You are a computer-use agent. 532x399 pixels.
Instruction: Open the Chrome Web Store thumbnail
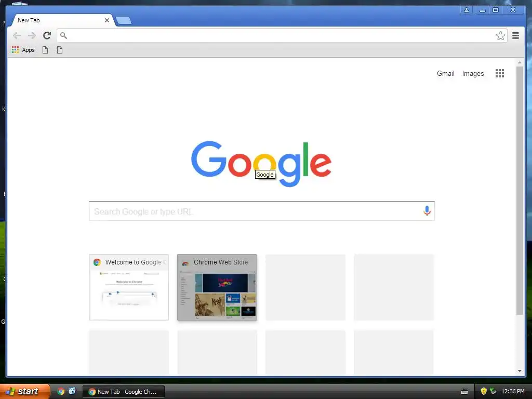(217, 287)
